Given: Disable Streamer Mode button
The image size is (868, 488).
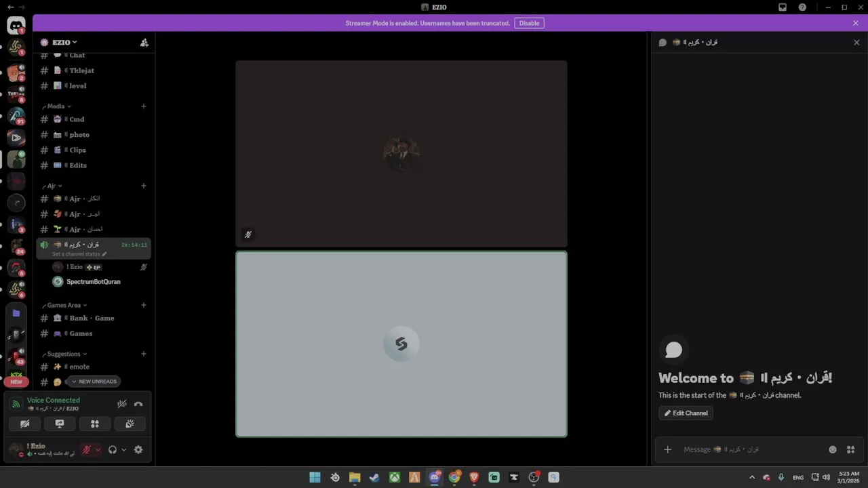Looking at the screenshot, I should click(x=529, y=23).
